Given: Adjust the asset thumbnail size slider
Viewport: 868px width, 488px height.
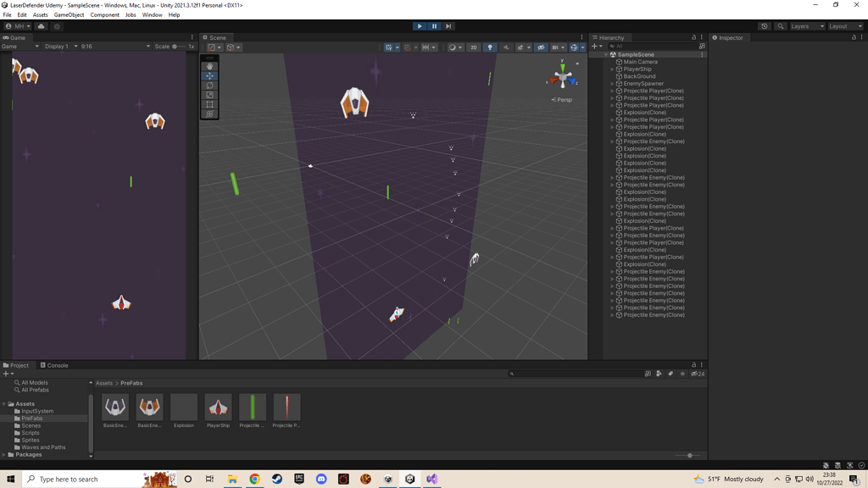Looking at the screenshot, I should click(690, 455).
